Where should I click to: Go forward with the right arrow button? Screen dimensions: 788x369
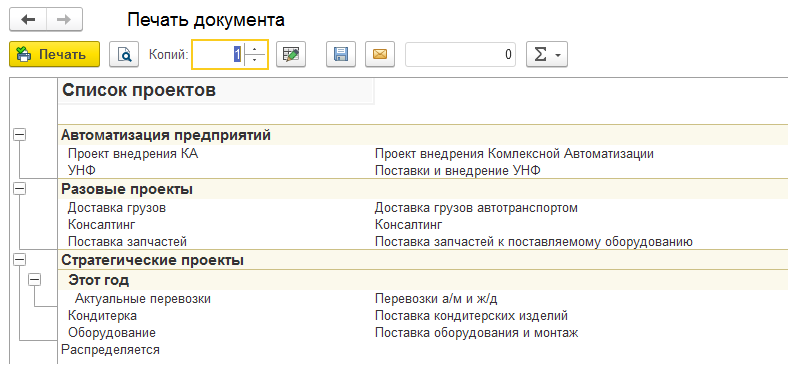pos(64,20)
